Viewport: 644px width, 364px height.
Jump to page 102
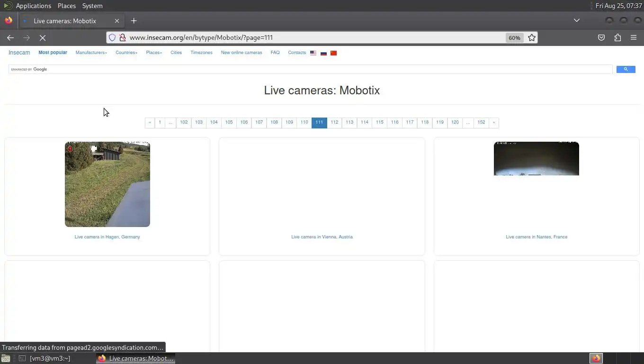184,122
